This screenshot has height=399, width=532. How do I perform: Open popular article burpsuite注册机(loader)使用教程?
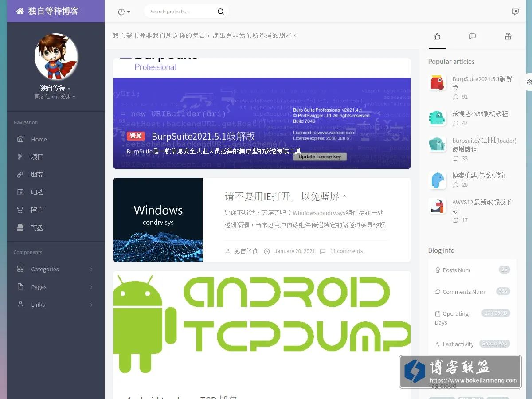(x=485, y=145)
